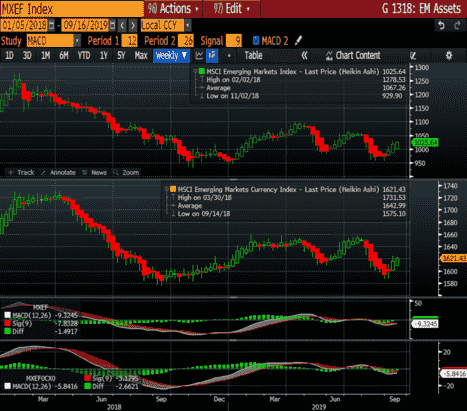This screenshot has width=467, height=411.
Task: Click 'Low on 09/14/18' legend text
Action: 204,214
